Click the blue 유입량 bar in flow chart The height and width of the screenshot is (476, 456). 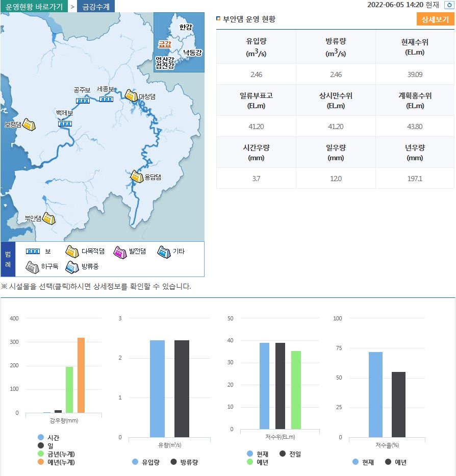click(x=157, y=389)
